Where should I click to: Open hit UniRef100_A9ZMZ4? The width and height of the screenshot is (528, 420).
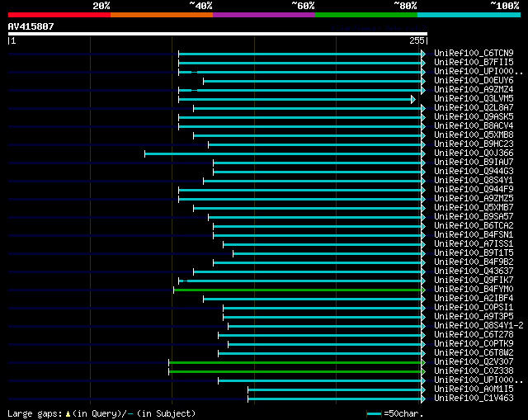(474, 90)
